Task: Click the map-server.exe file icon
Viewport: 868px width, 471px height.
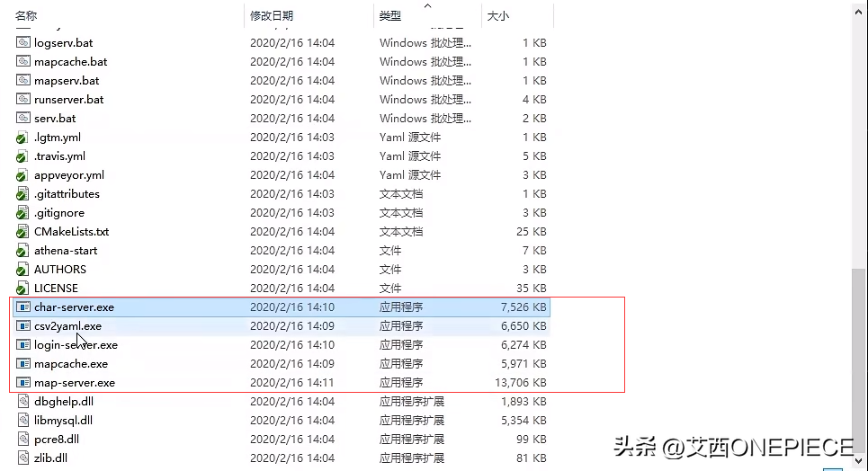Action: pyautogui.click(x=23, y=383)
